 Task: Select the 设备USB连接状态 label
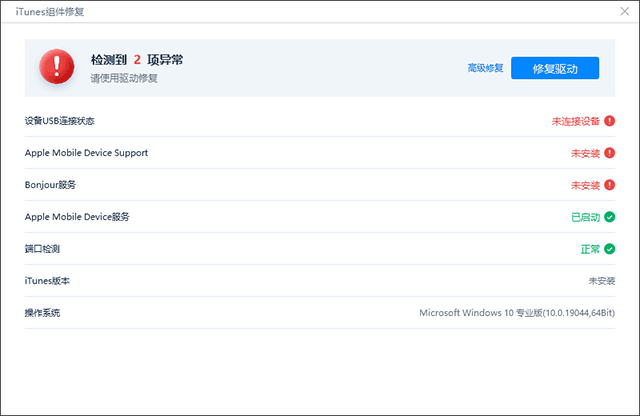60,121
